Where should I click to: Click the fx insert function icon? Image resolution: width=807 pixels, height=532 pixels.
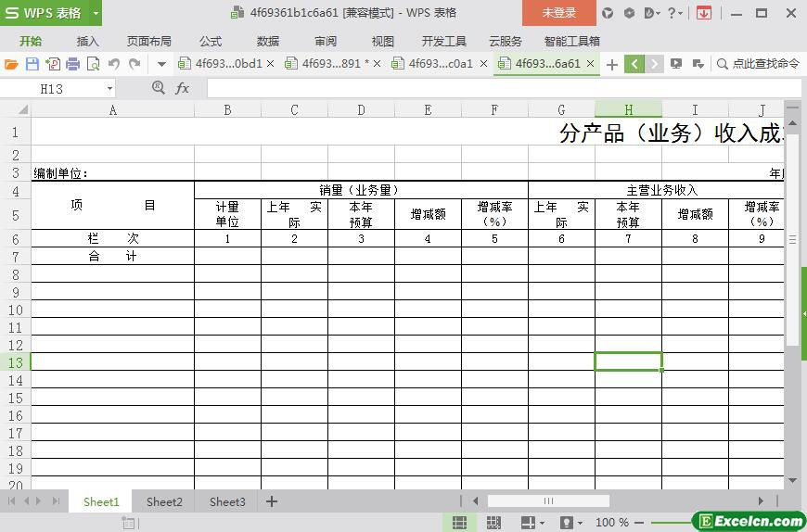click(182, 88)
